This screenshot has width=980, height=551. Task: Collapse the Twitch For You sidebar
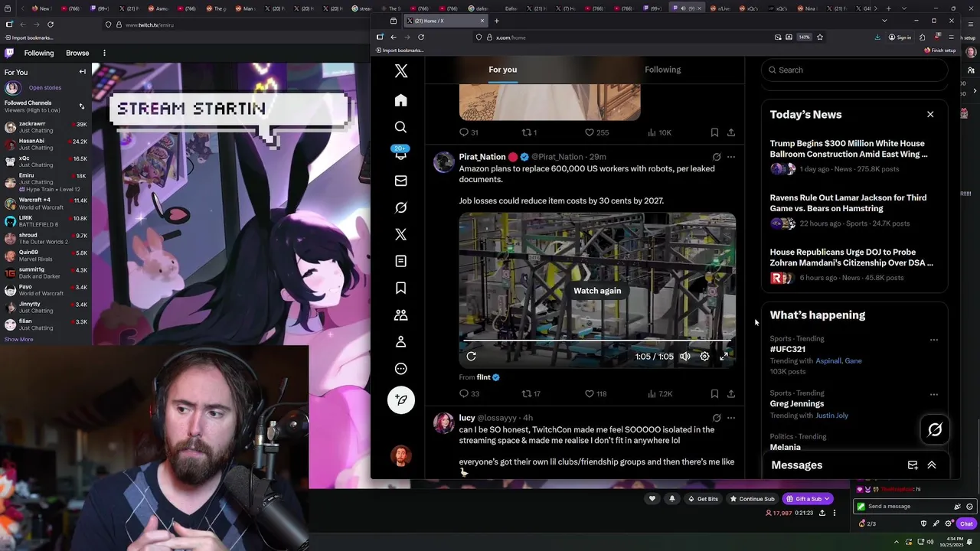tap(83, 72)
